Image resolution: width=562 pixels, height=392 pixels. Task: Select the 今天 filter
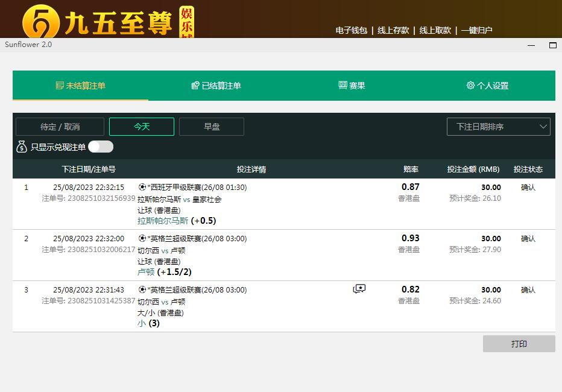pos(142,127)
